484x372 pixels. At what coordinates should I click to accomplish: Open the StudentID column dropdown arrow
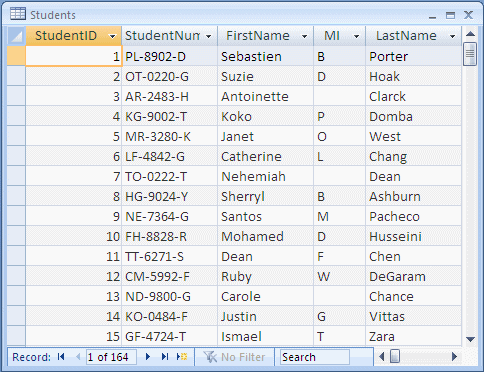click(x=113, y=36)
